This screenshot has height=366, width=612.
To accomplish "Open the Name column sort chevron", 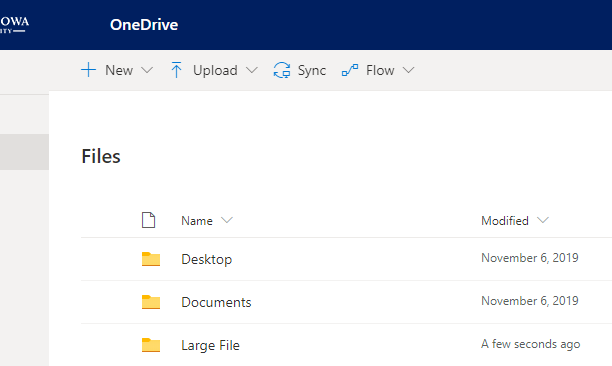I will (x=227, y=220).
